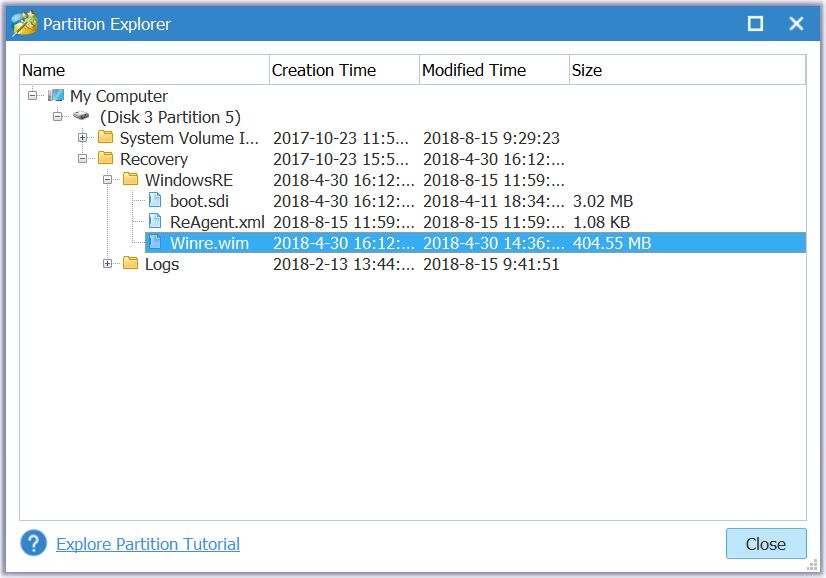Click creation time 2017-10-23 15:5...
The image size is (826, 578).
341,159
